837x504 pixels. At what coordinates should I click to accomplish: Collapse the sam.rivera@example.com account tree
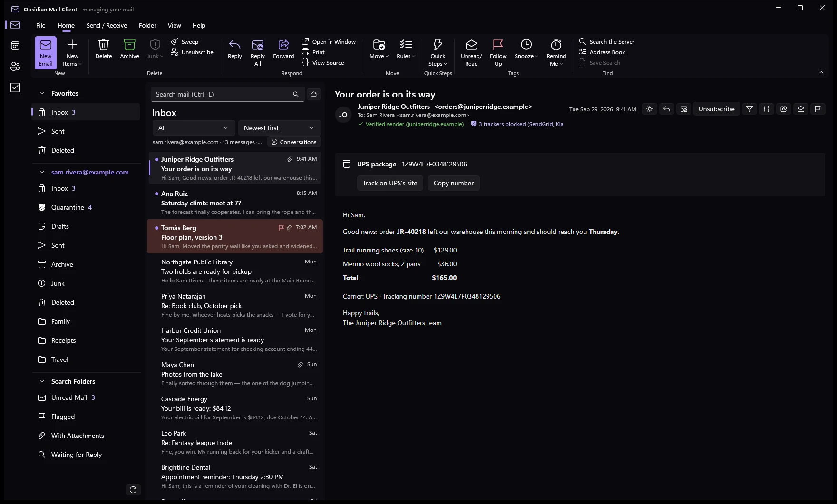42,172
